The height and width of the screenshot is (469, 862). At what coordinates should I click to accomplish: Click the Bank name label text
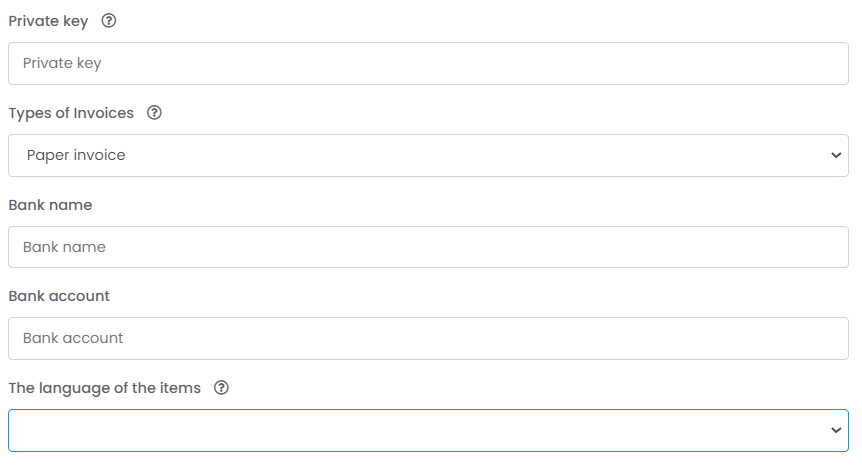[x=50, y=205]
